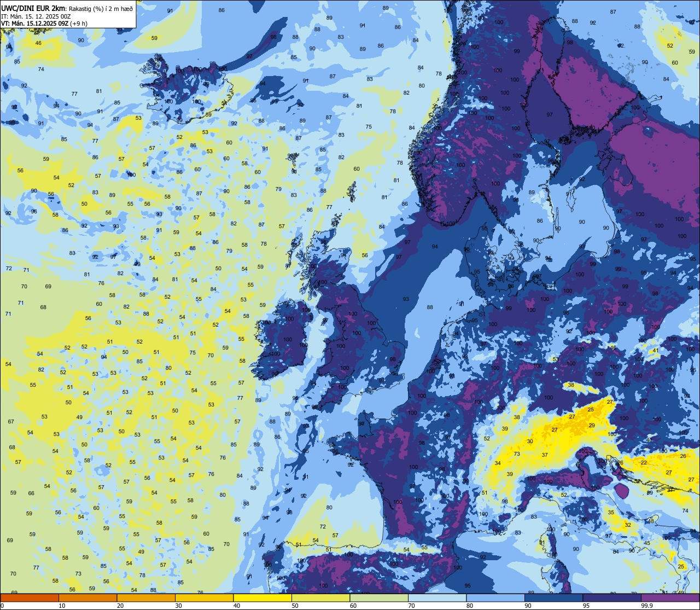Click the '40' tick label on legend

237,606
